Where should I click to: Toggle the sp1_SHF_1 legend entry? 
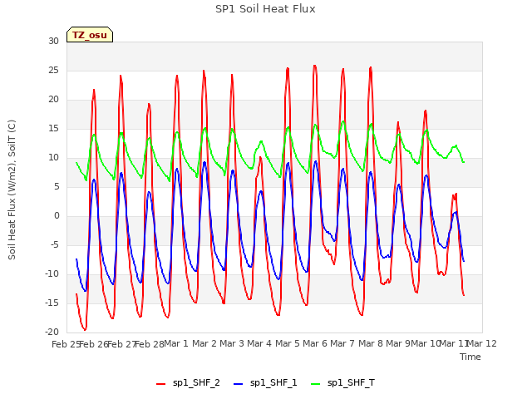tap(265, 383)
